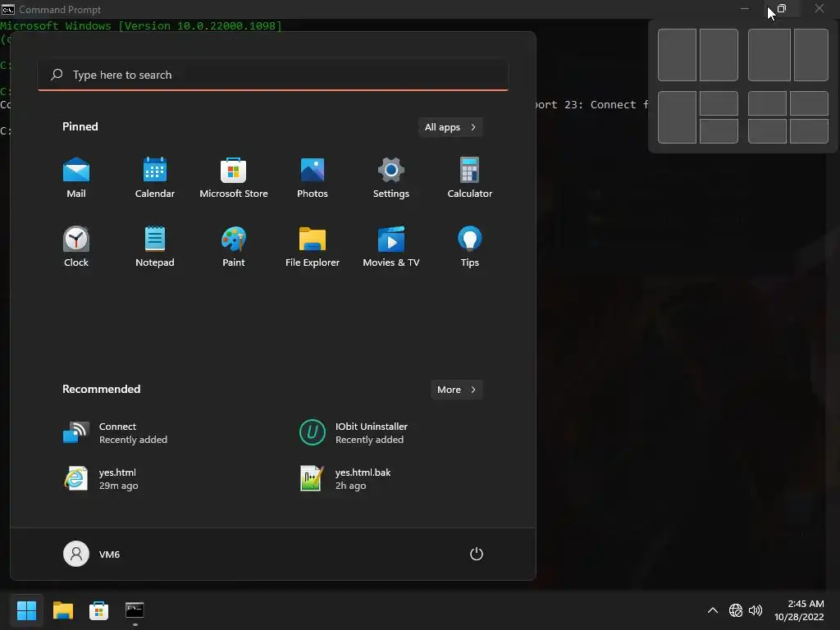Viewport: 840px width, 630px height.
Task: Restore down the Command Prompt window
Action: (782, 8)
